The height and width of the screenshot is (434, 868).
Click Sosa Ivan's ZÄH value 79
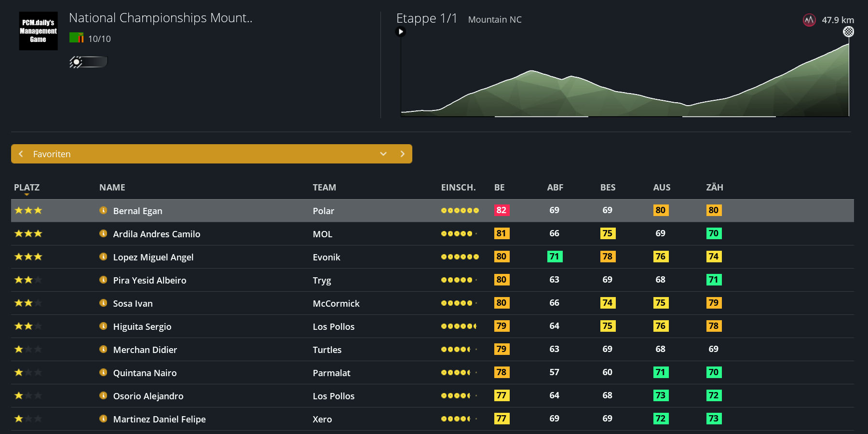[x=714, y=303]
